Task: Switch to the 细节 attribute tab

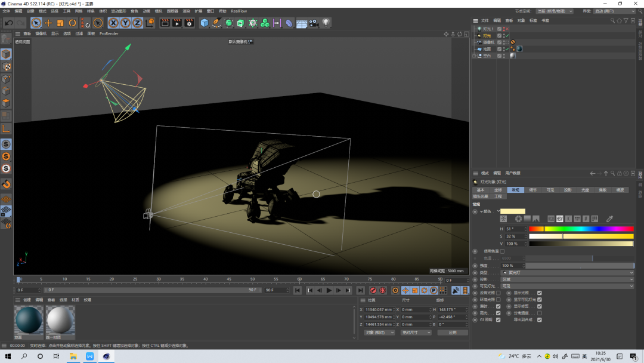Action: pos(532,190)
